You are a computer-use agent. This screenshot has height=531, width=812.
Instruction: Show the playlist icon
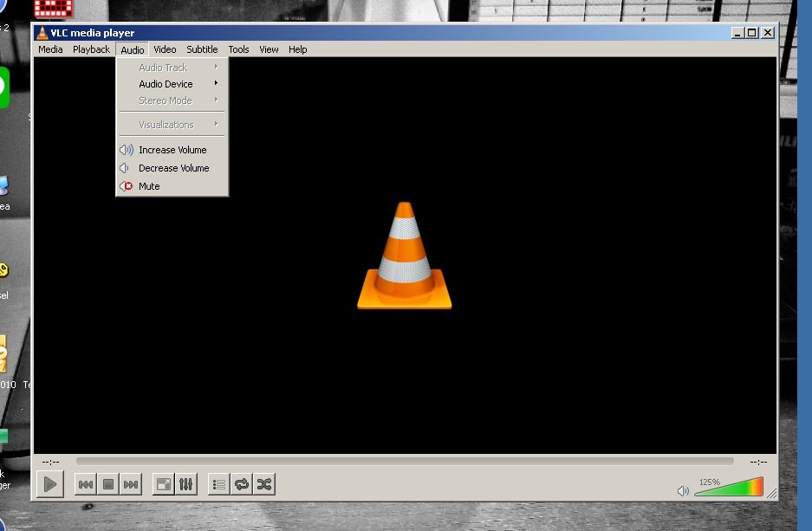(x=219, y=484)
